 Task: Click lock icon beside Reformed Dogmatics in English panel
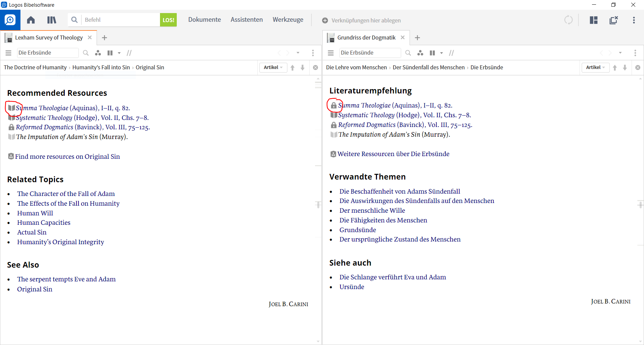click(11, 127)
